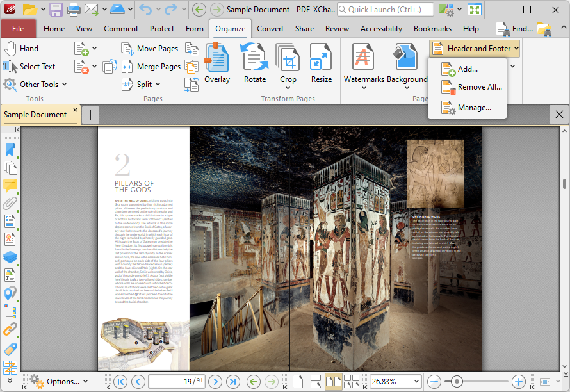
Task: Open the Delete Pages dropdown arrow
Action: pyautogui.click(x=95, y=66)
